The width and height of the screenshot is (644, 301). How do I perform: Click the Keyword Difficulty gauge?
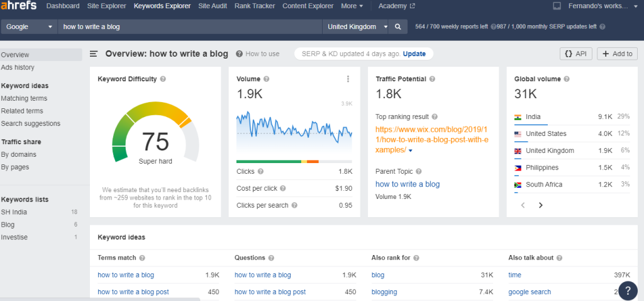155,133
